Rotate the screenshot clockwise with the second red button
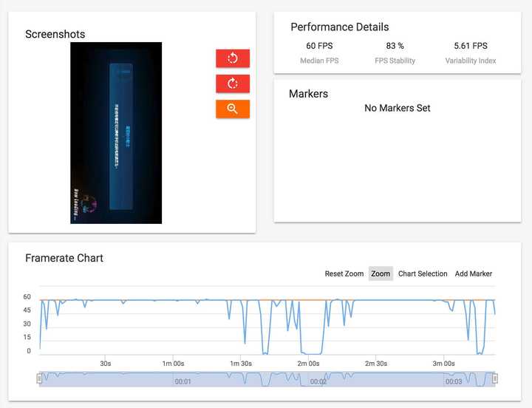Screen dimensions: 532x408 point(233,84)
